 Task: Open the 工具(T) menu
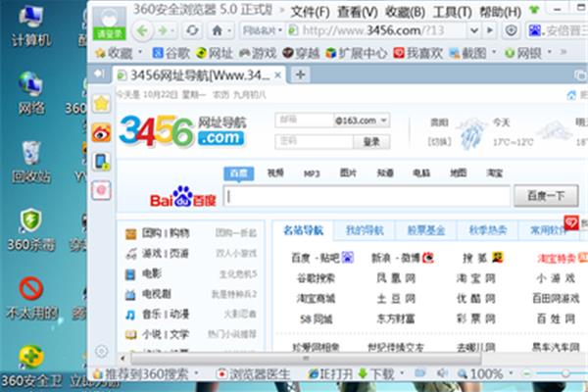click(x=452, y=13)
